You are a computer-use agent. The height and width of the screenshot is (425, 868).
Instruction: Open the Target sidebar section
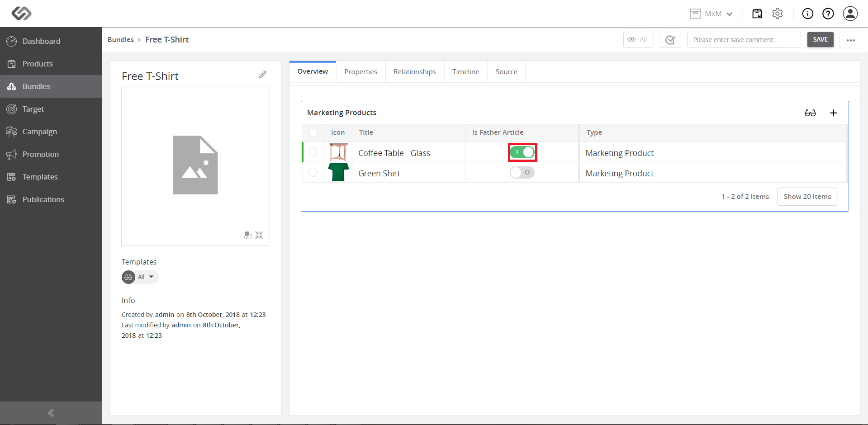pyautogui.click(x=51, y=109)
